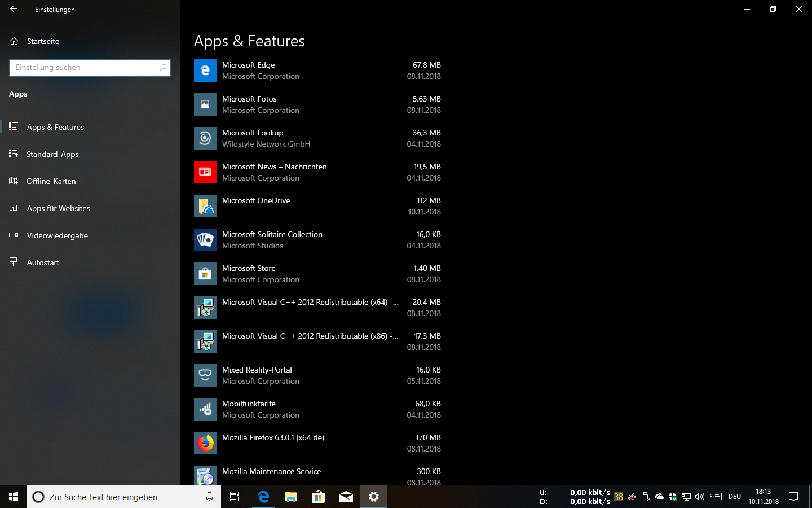Select Visual C++ 2012 Redistributable (x64) entry

click(310, 302)
